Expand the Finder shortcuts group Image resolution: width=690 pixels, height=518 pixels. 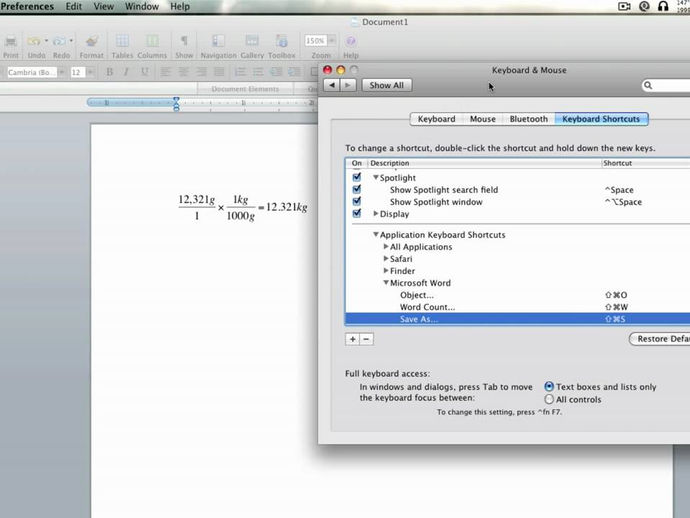386,271
